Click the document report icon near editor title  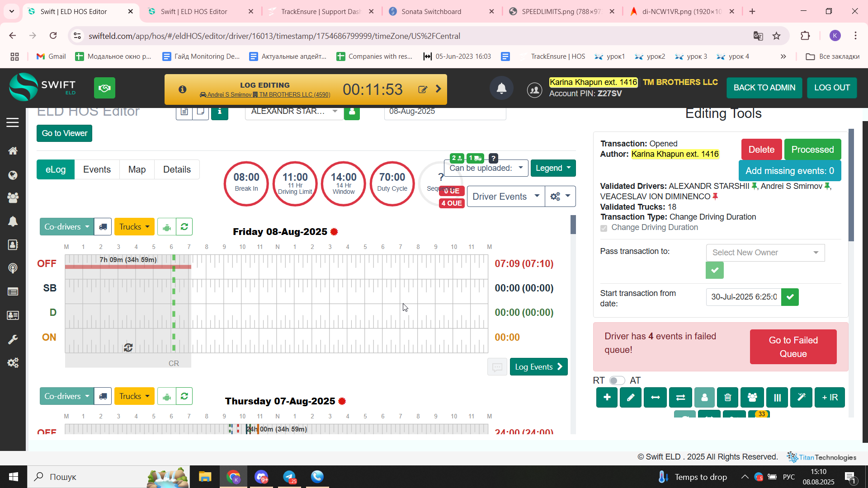(184, 112)
